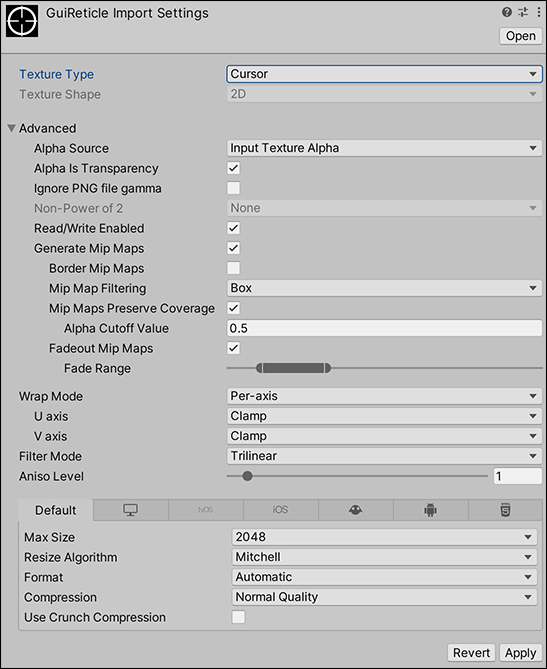The image size is (547, 669).
Task: Click the Apply button
Action: pyautogui.click(x=521, y=653)
